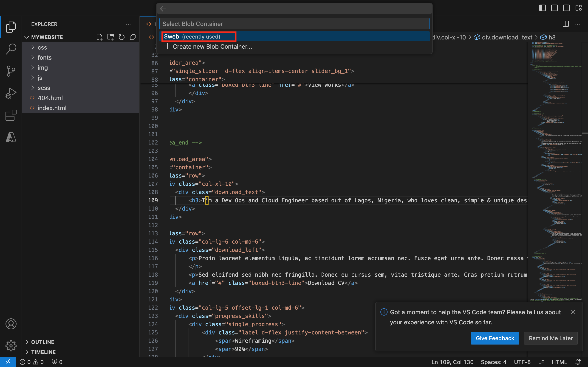588x367 pixels.
Task: Click Remind Me Later button
Action: tap(551, 338)
